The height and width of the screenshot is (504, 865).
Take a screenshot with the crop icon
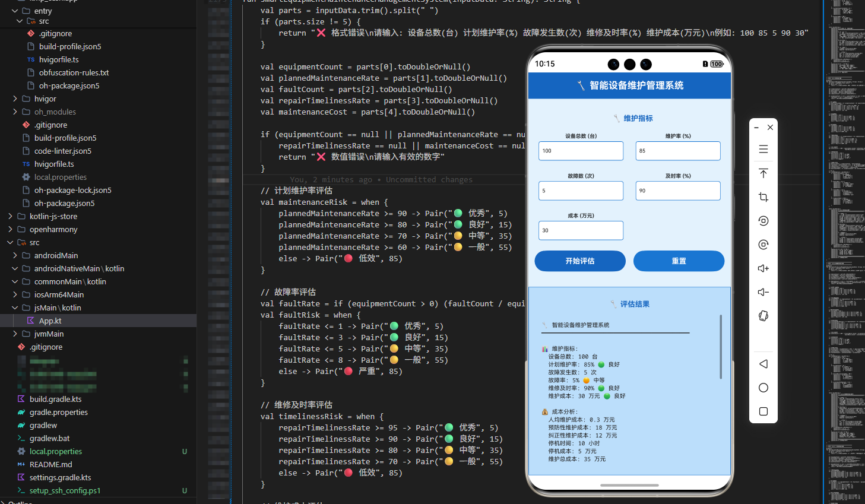(x=763, y=197)
